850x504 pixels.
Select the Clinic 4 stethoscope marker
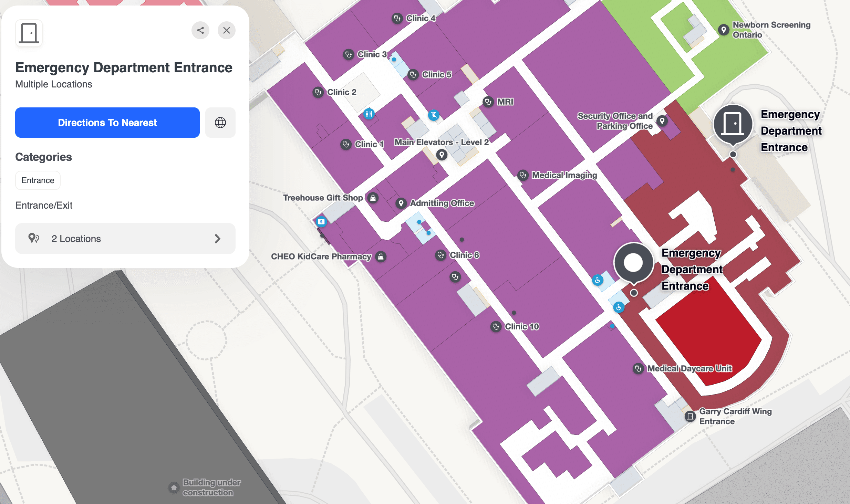[397, 18]
